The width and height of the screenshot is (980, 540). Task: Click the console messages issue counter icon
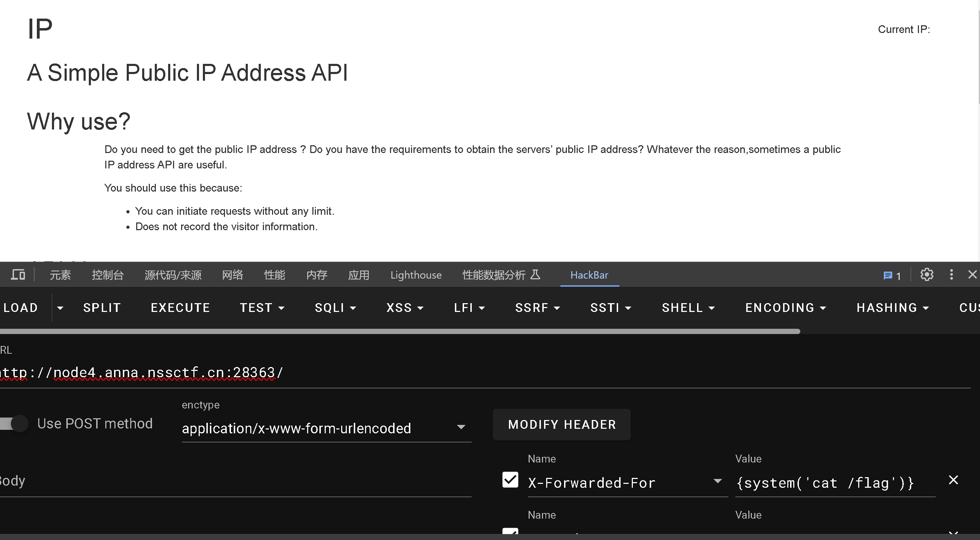(x=892, y=275)
